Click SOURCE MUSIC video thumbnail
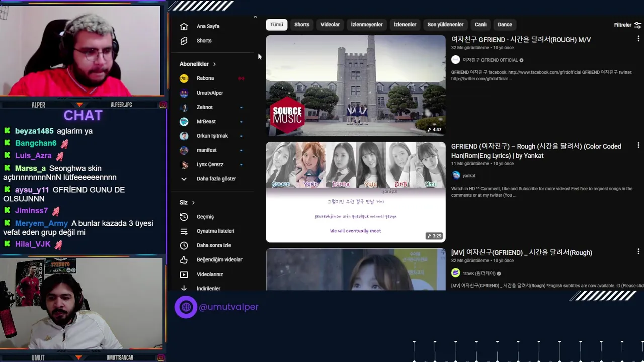Viewport: 644px width, 362px height. (x=356, y=85)
